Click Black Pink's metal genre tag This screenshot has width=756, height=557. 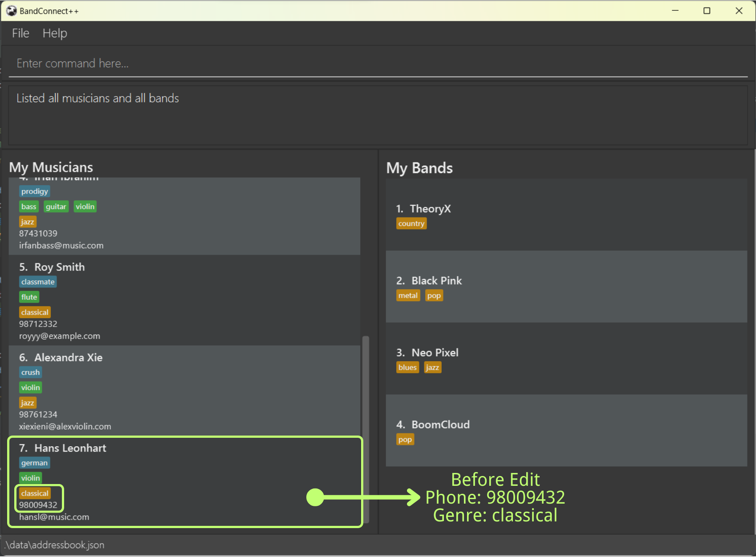408,295
